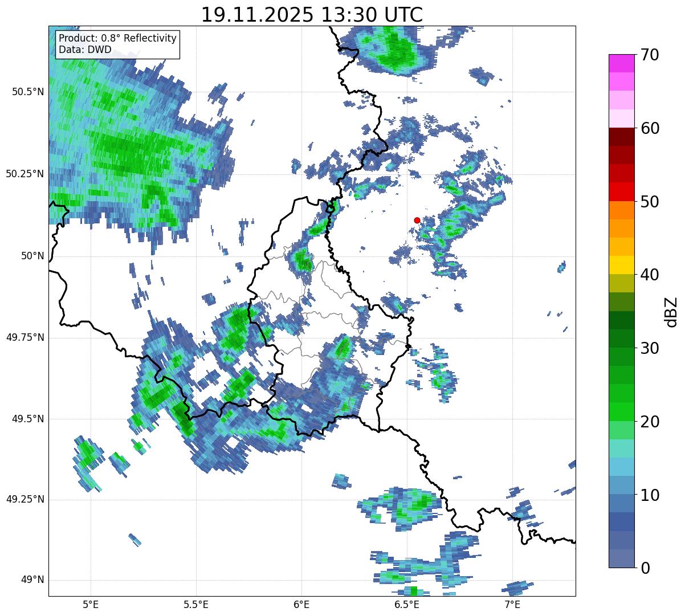Click the latitude label 49.75°N
This screenshot has height=616, width=685.
(x=25, y=337)
